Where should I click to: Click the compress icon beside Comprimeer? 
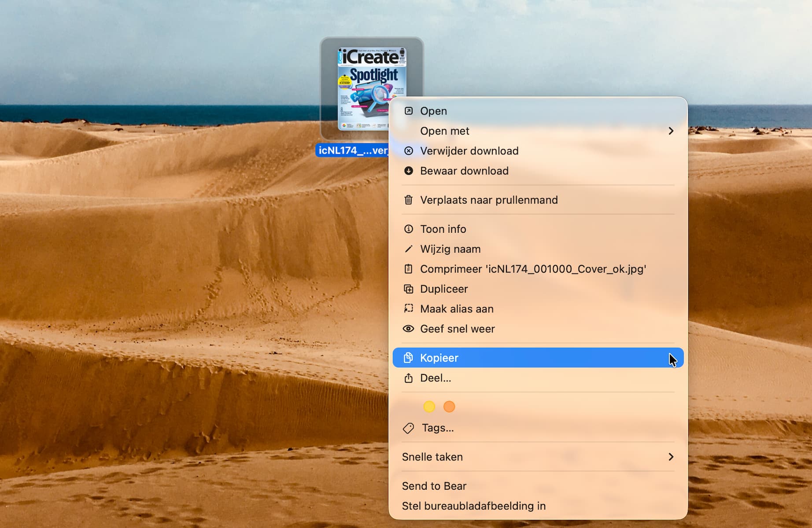click(x=408, y=269)
